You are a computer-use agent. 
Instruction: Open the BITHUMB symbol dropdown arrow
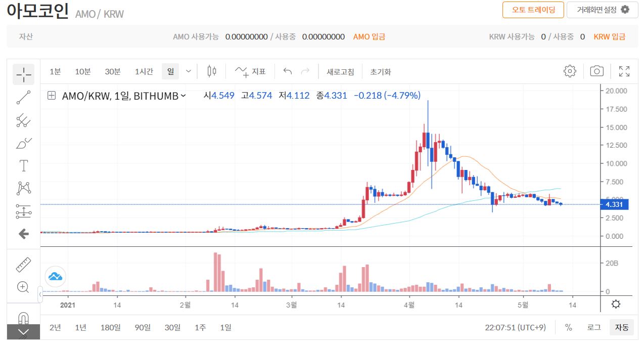point(183,96)
